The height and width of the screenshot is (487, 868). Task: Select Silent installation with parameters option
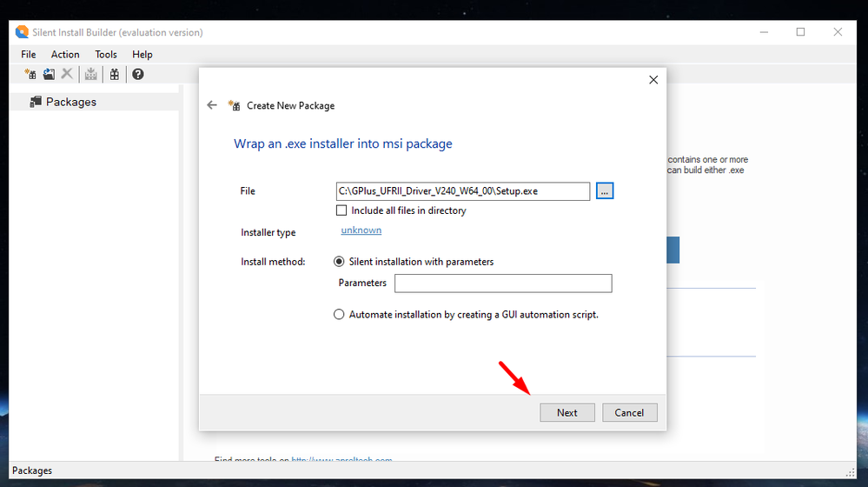coord(339,262)
